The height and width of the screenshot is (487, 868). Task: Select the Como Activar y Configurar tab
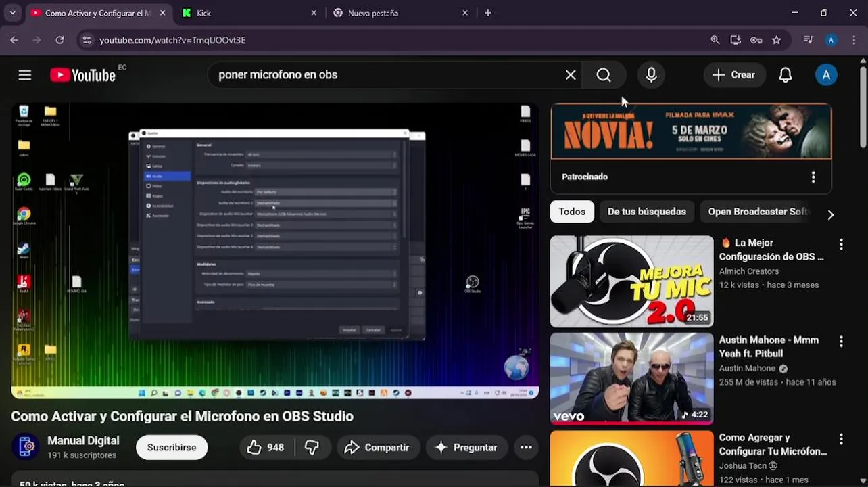[97, 13]
